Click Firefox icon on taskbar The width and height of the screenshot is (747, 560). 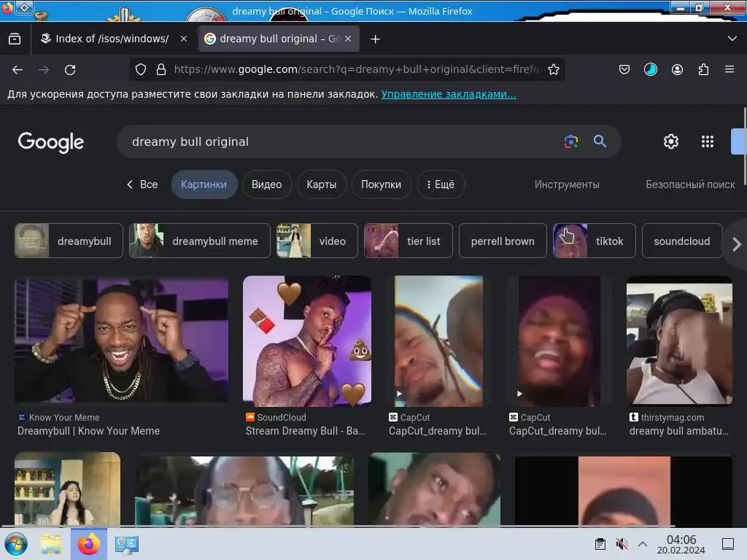pyautogui.click(x=89, y=544)
